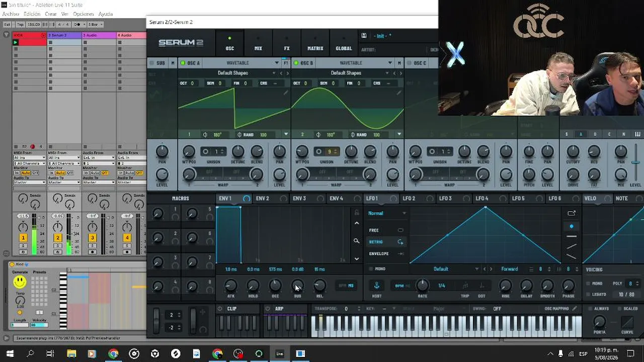
Task: Toggle the ARP power button
Action: (x=269, y=309)
